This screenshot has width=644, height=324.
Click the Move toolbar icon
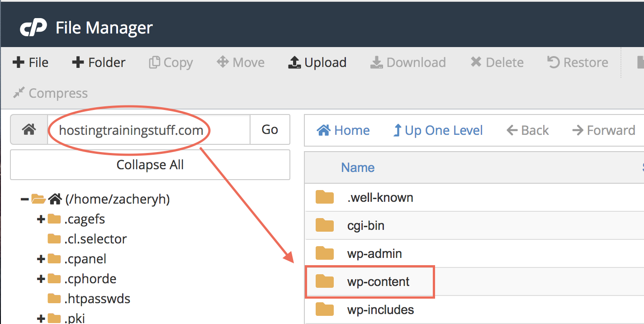[x=223, y=62]
